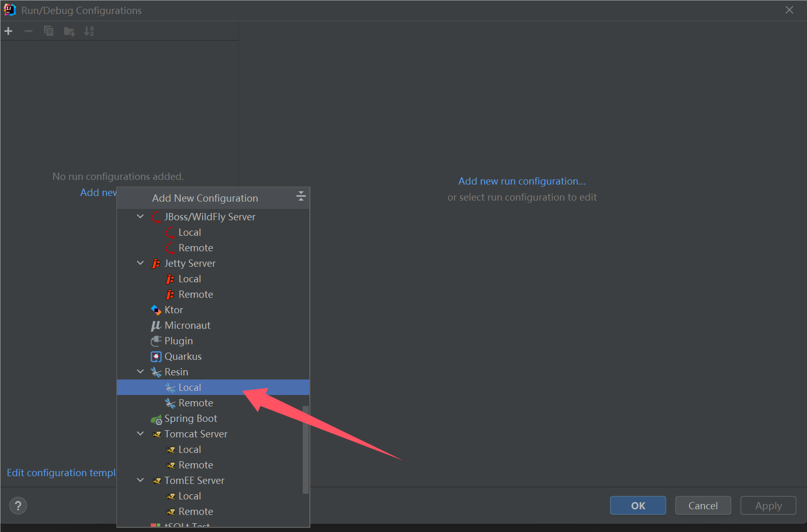Collapse the Jetty Server group

point(140,263)
